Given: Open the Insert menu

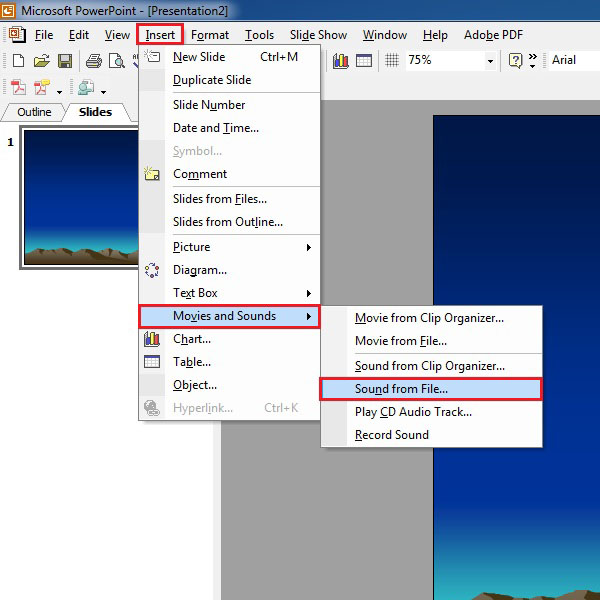Looking at the screenshot, I should coord(160,35).
